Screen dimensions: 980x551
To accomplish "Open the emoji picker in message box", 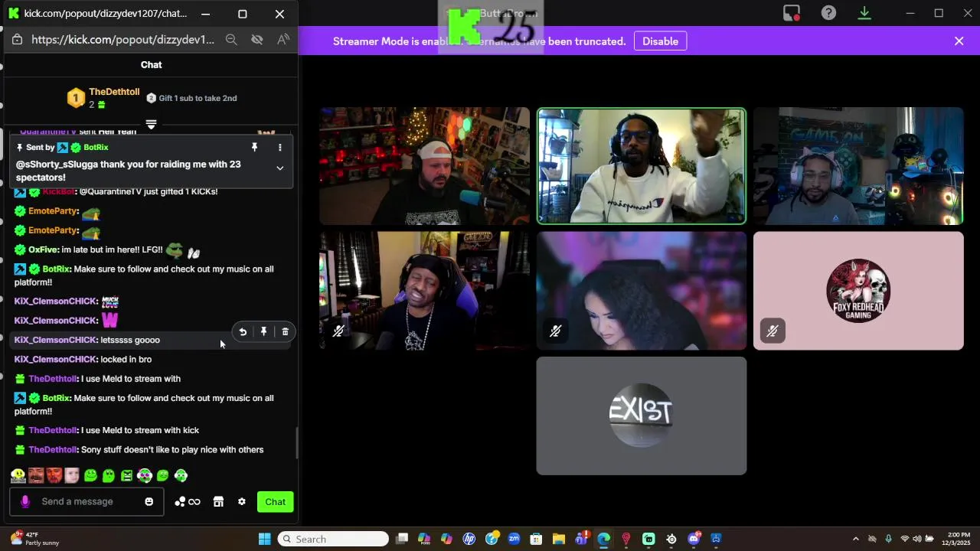I will (x=149, y=502).
